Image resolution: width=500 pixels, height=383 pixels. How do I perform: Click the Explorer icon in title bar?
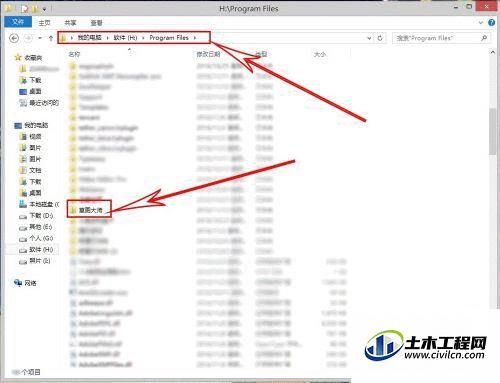click(9, 8)
